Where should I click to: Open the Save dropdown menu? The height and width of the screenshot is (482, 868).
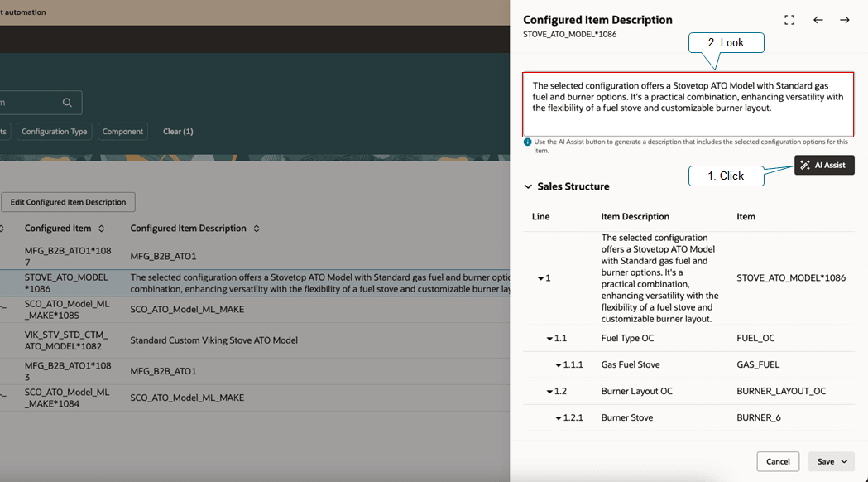[842, 461]
